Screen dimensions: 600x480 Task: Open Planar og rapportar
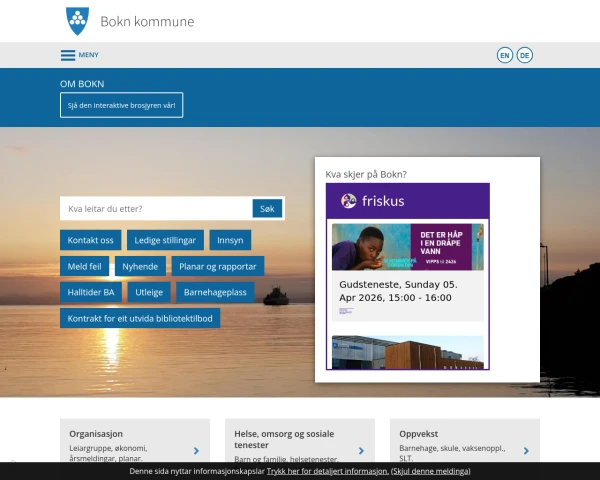point(218,266)
